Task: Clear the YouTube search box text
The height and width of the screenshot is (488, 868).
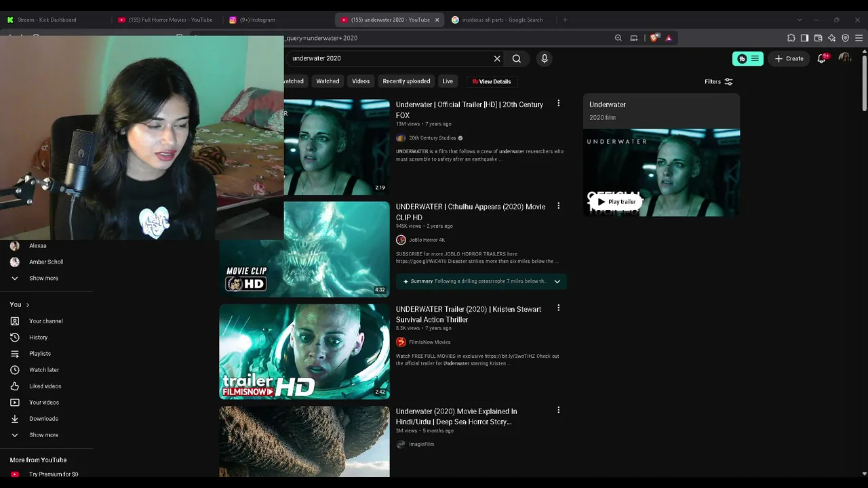Action: 497,58
